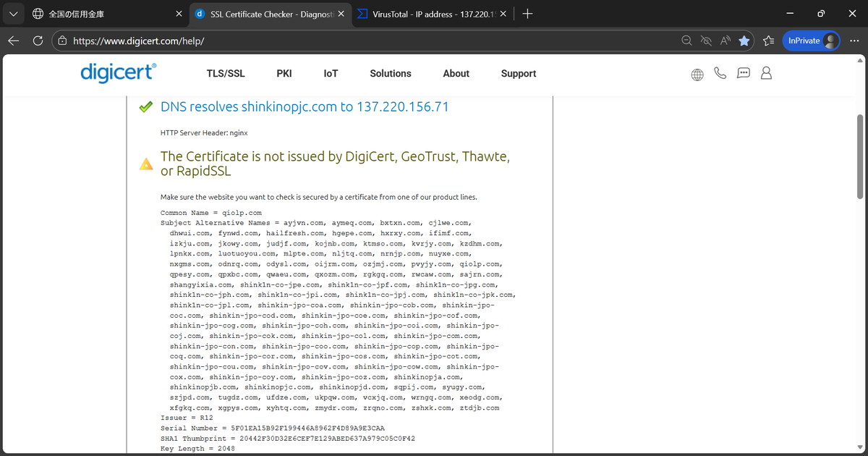Click the InPrivate profile button
This screenshot has width=868, height=456.
pos(811,41)
